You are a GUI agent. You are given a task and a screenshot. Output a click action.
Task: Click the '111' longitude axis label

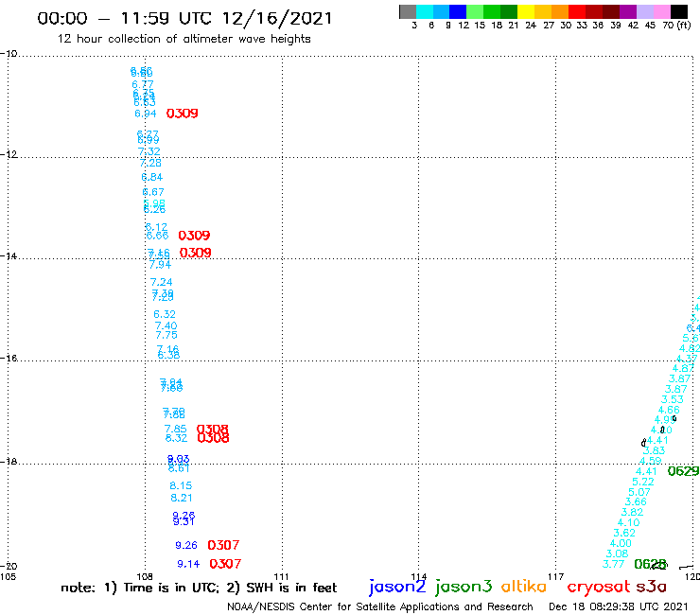tap(281, 576)
